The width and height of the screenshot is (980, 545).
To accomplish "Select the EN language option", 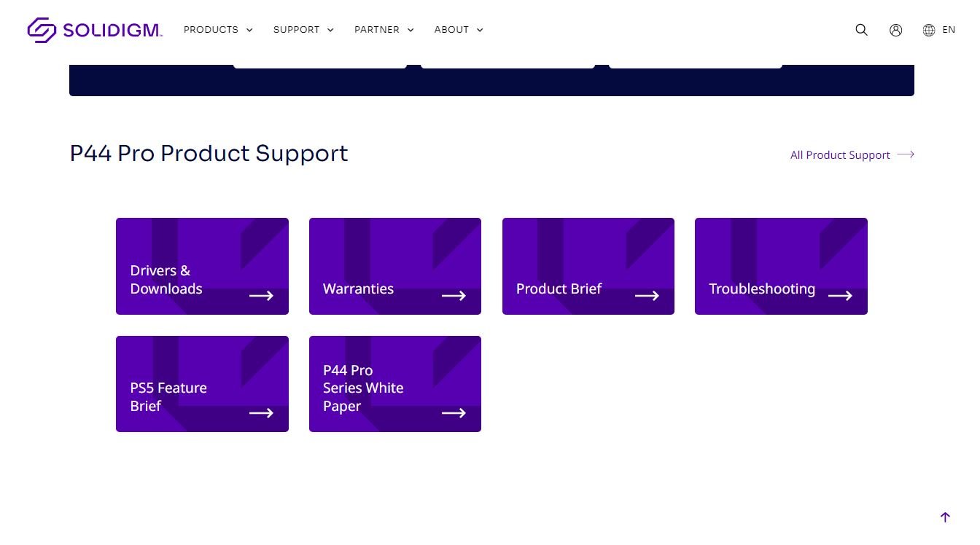I will point(949,30).
